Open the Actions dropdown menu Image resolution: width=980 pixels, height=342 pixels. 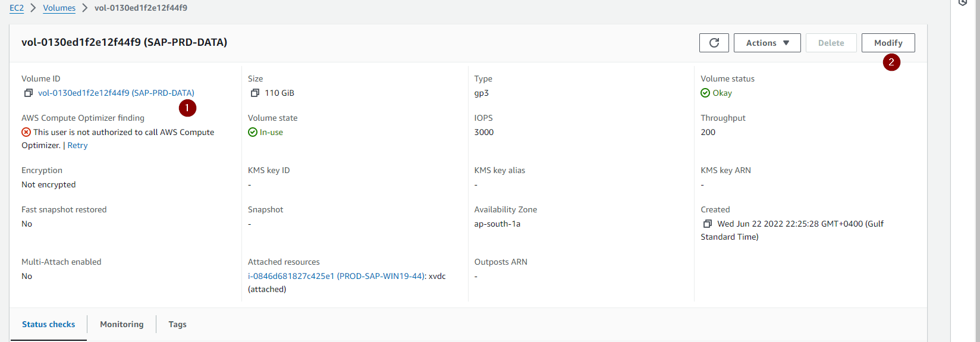[x=767, y=43]
